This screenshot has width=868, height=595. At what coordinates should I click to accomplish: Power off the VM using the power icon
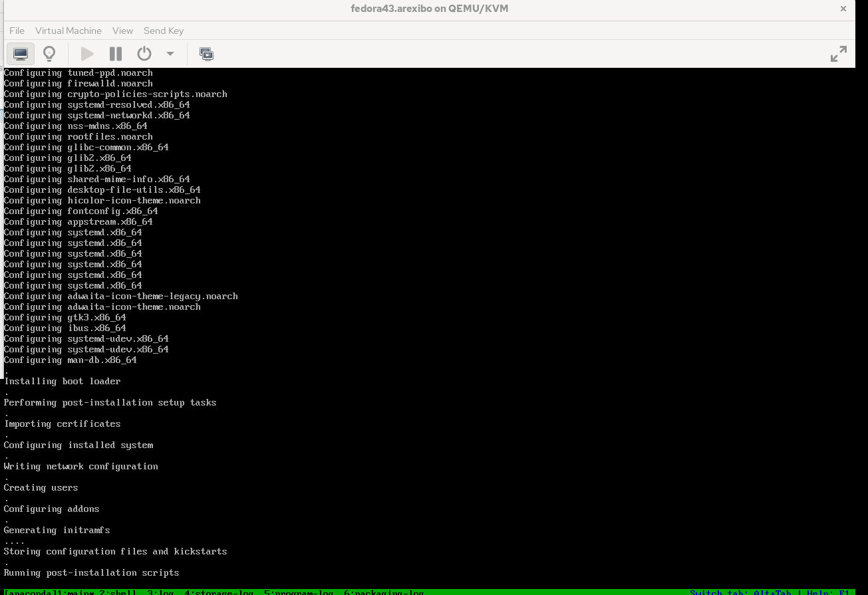point(144,54)
